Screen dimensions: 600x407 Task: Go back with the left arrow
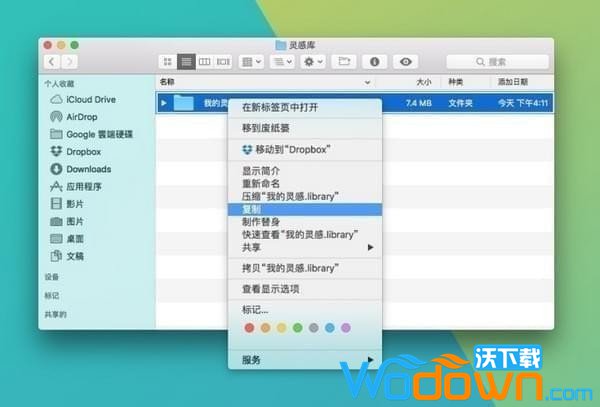pyautogui.click(x=52, y=62)
